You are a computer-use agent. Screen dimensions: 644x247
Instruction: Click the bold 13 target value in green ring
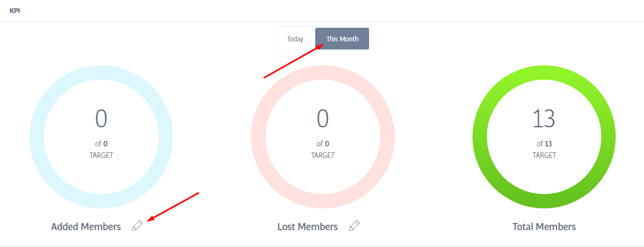coord(548,144)
